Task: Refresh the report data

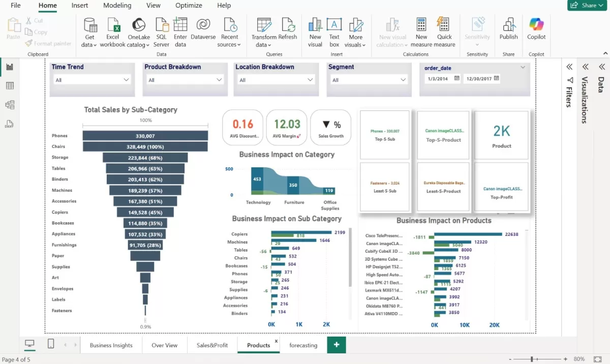Action: [x=288, y=31]
